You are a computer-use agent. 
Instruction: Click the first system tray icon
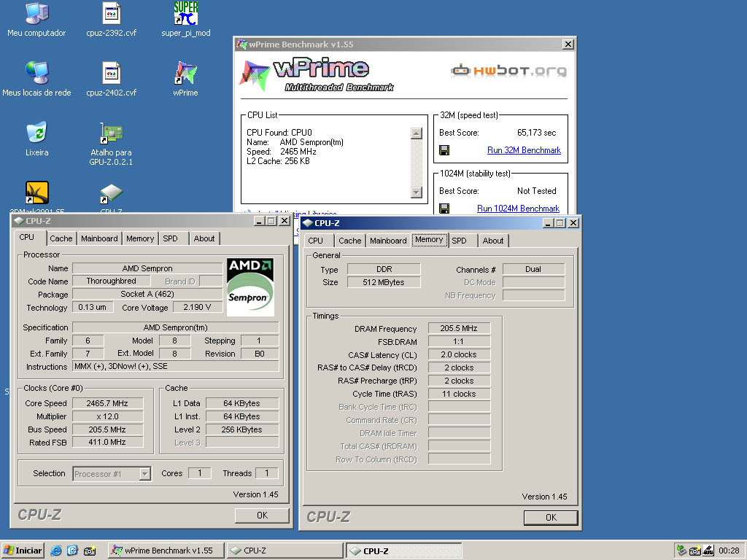[682, 551]
